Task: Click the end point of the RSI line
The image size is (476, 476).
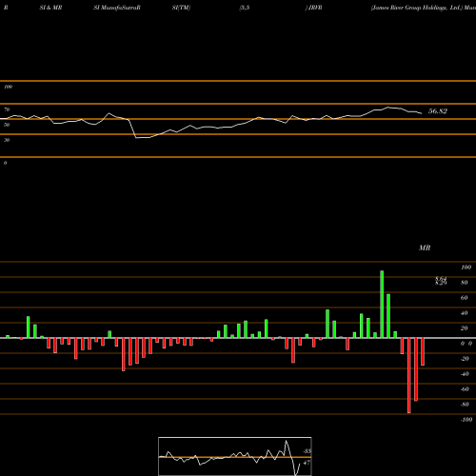Action: (422, 113)
